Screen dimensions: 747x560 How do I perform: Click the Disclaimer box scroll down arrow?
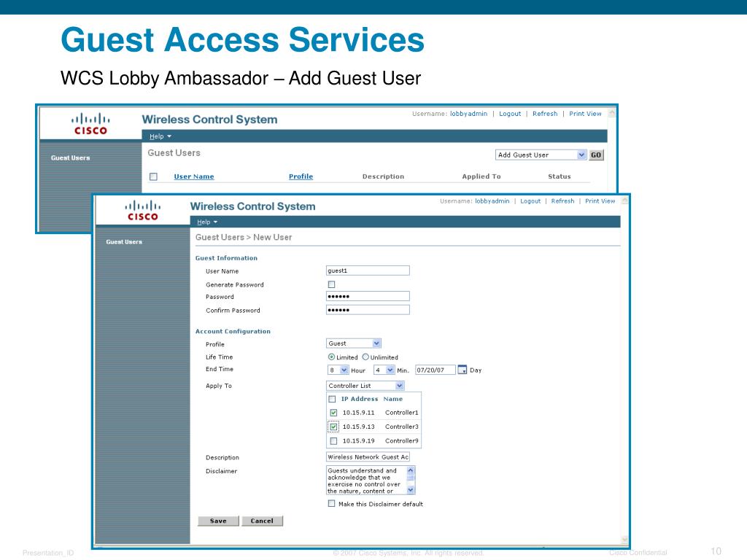411,489
